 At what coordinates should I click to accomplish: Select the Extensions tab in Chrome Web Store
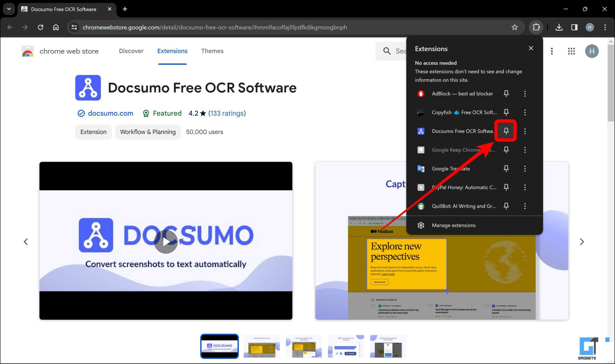point(172,51)
